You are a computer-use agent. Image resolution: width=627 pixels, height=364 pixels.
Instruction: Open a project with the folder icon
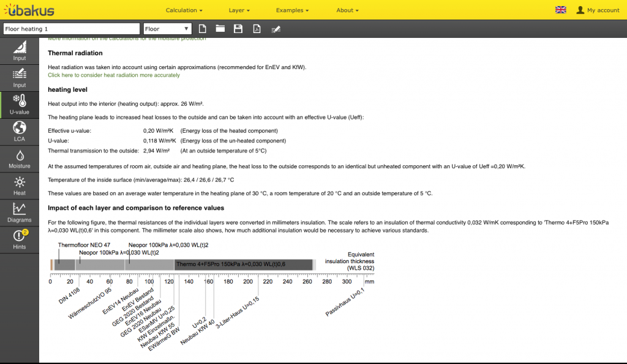click(x=220, y=29)
